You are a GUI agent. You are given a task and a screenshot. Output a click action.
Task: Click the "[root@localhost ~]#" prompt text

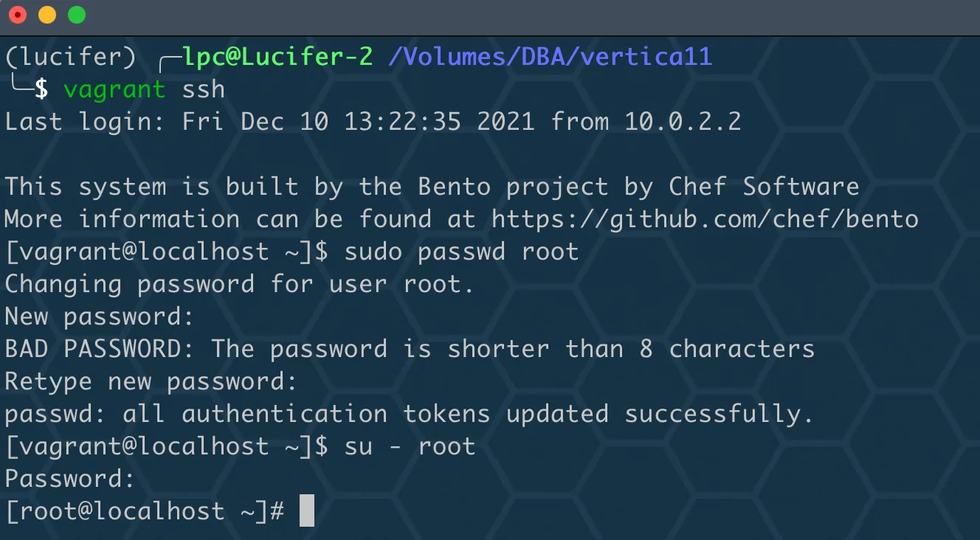click(x=145, y=511)
